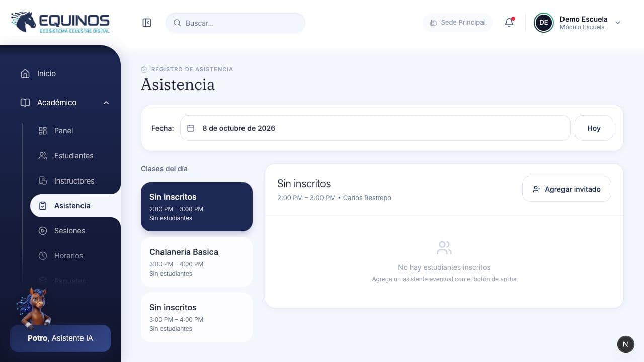The image size is (644, 362).
Task: Click the round N badge icon
Action: 625,344
